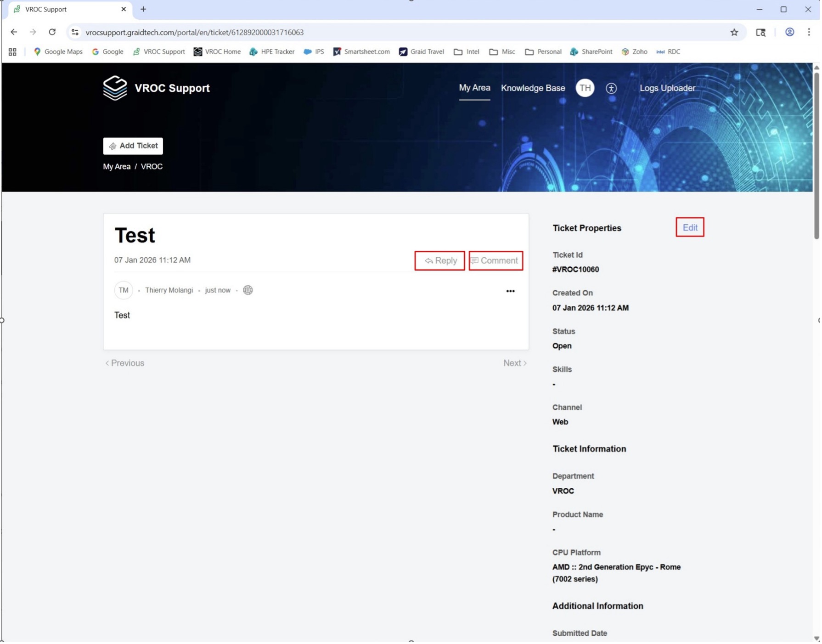
Task: Open the Chrome three-dot menu
Action: (809, 32)
